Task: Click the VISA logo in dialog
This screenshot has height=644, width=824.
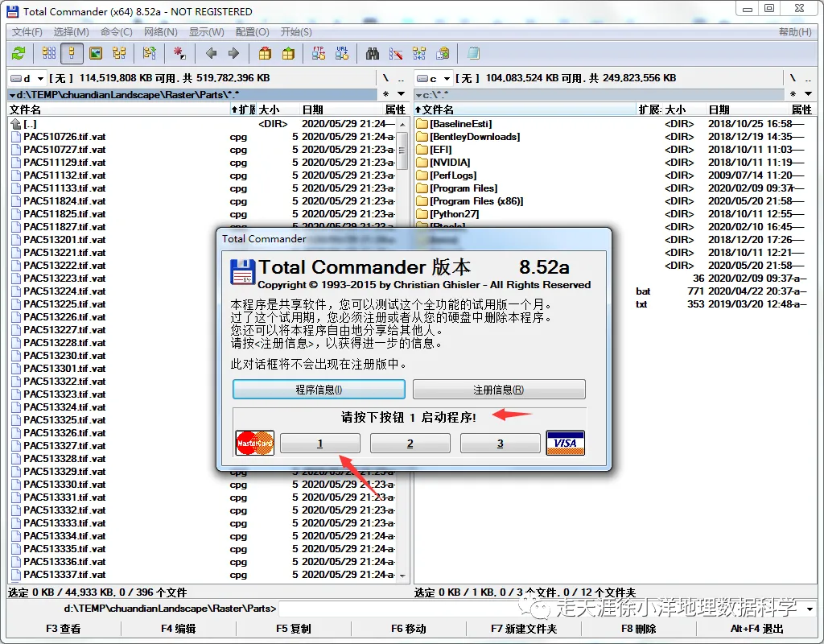Action: pyautogui.click(x=566, y=443)
